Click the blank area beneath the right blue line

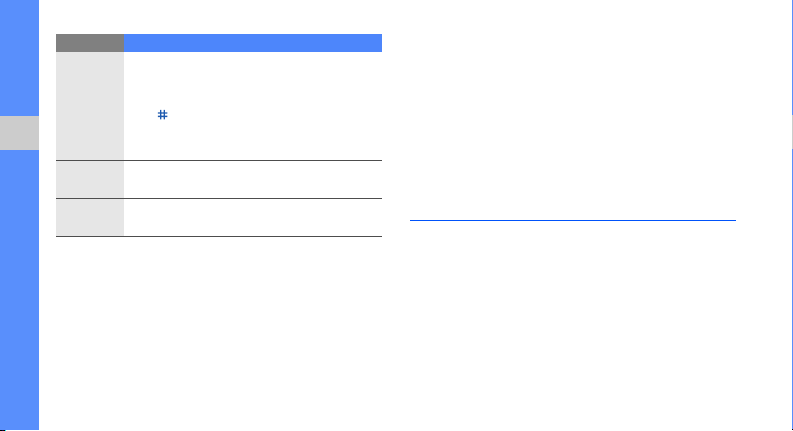click(x=572, y=324)
